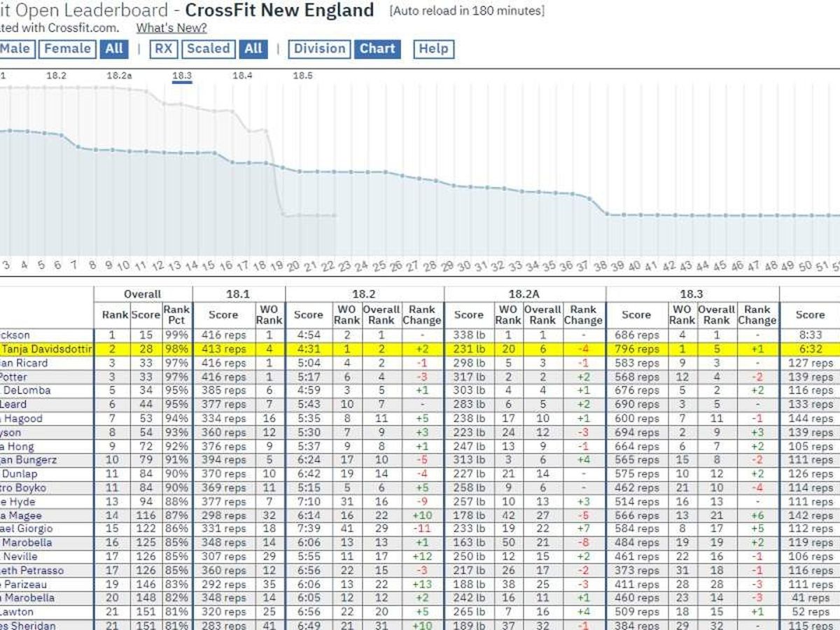Select the Male filter button
The height and width of the screenshot is (630, 840).
pos(15,49)
